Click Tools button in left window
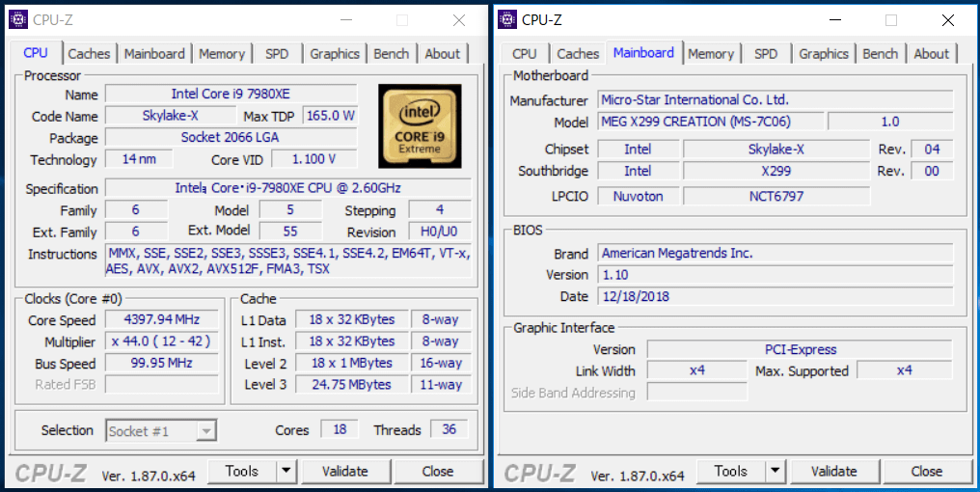The width and height of the screenshot is (980, 492). point(242,472)
